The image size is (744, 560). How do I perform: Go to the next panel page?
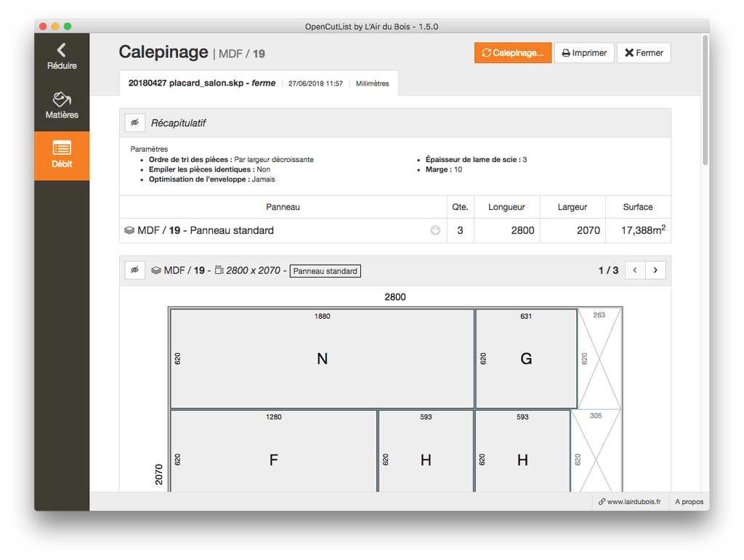click(x=655, y=270)
